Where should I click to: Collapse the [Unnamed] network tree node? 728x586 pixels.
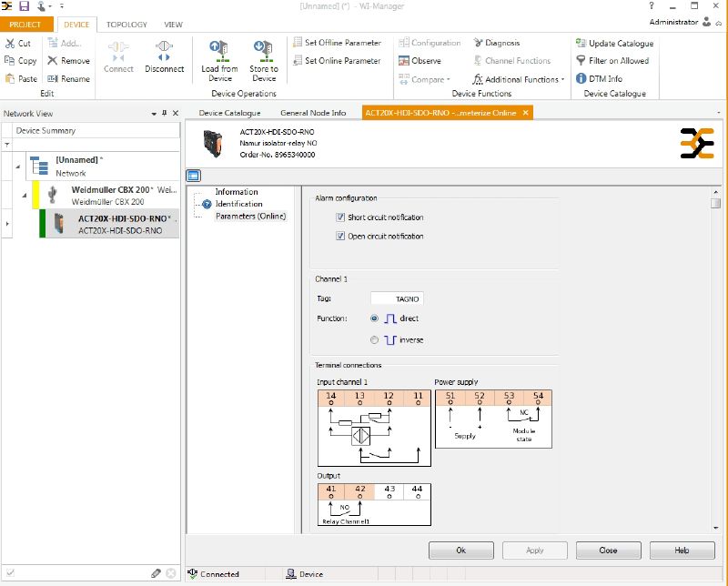click(17, 167)
